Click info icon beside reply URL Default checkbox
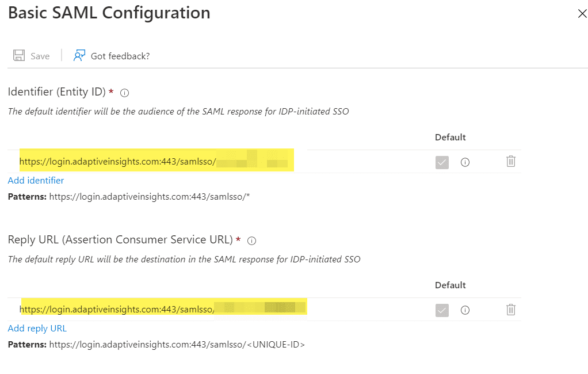 coord(465,310)
